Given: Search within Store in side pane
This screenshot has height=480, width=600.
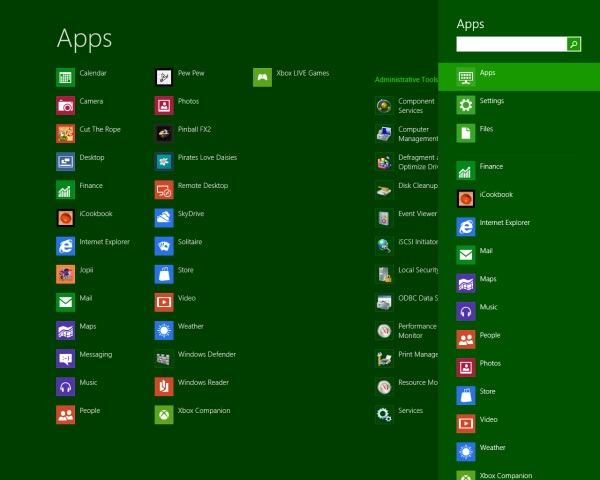Looking at the screenshot, I should 519,396.
